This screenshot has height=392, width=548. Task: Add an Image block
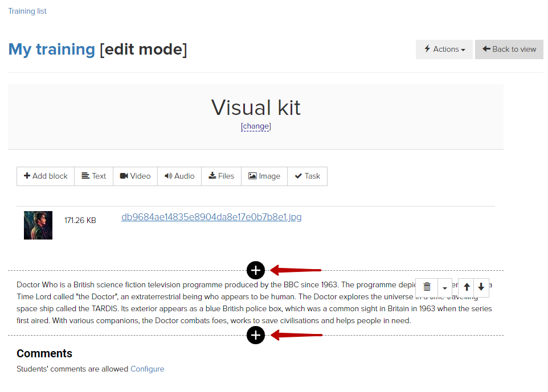(x=264, y=176)
